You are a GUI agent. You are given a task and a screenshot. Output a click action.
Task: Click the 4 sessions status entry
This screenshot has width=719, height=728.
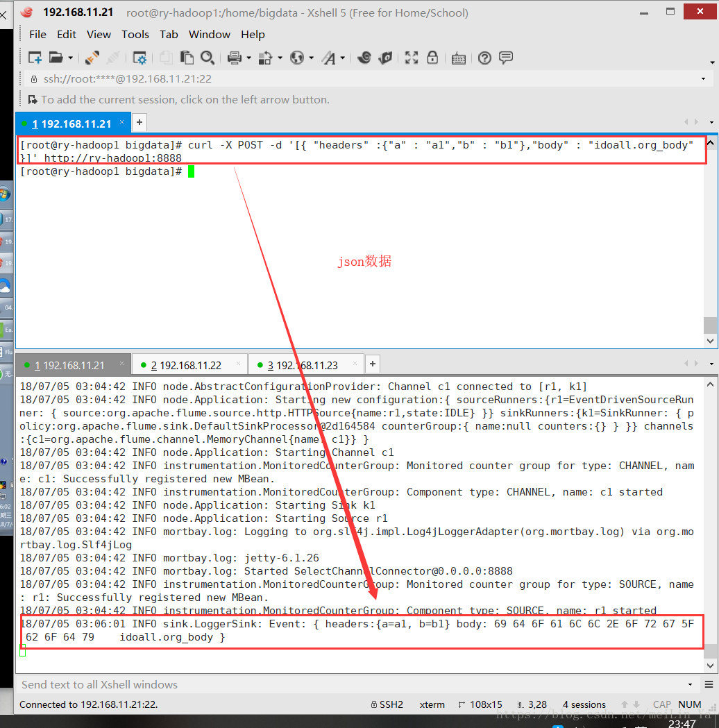tap(584, 705)
